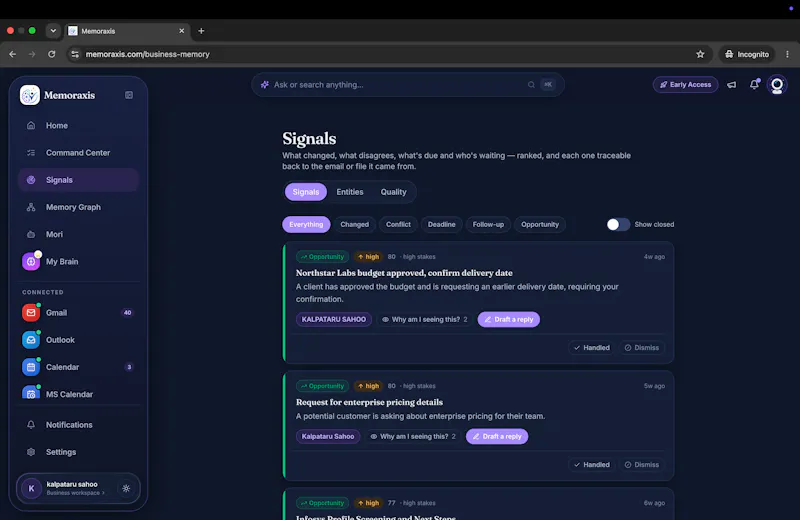
Task: Bookmark this page with star icon
Action: coord(700,54)
